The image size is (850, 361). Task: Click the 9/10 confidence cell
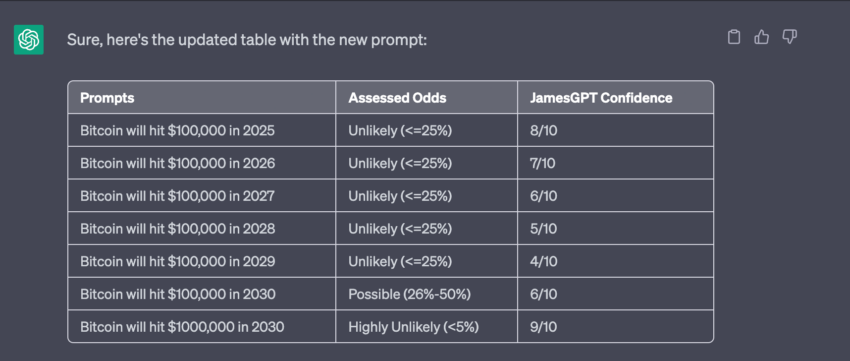click(615, 326)
